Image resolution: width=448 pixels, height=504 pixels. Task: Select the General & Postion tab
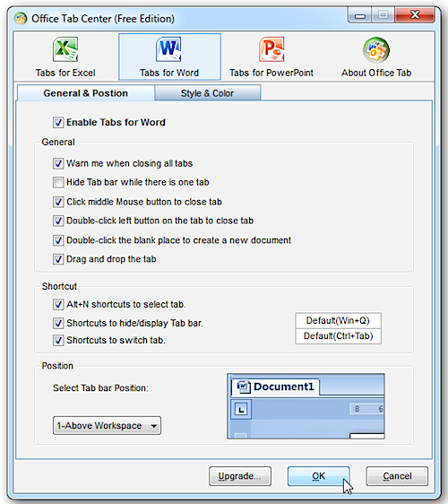click(x=85, y=93)
